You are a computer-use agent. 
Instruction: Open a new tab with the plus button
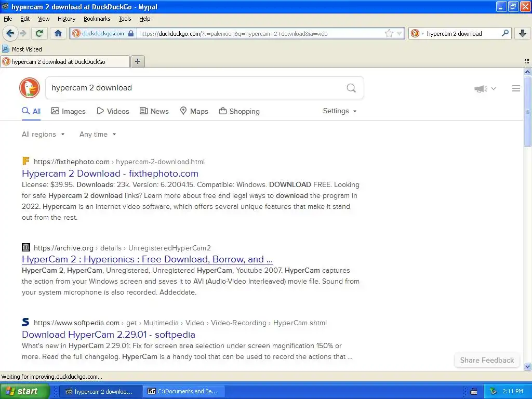click(137, 61)
